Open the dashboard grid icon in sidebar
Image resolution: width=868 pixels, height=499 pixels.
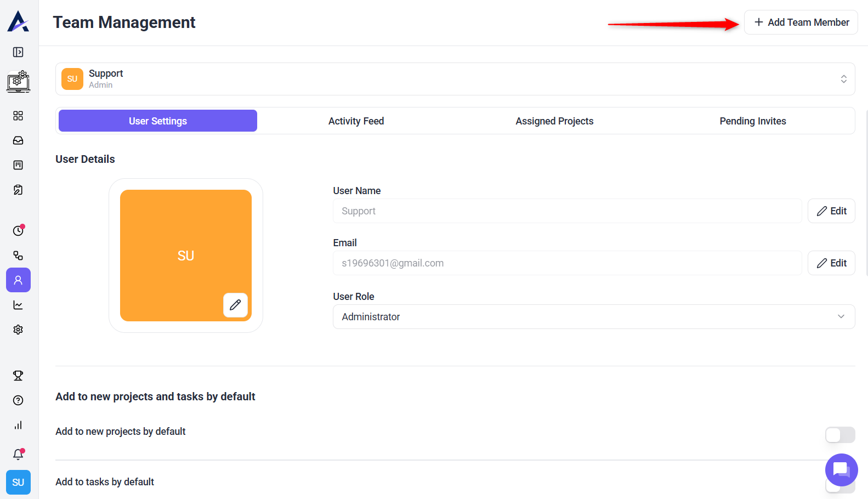coord(18,116)
